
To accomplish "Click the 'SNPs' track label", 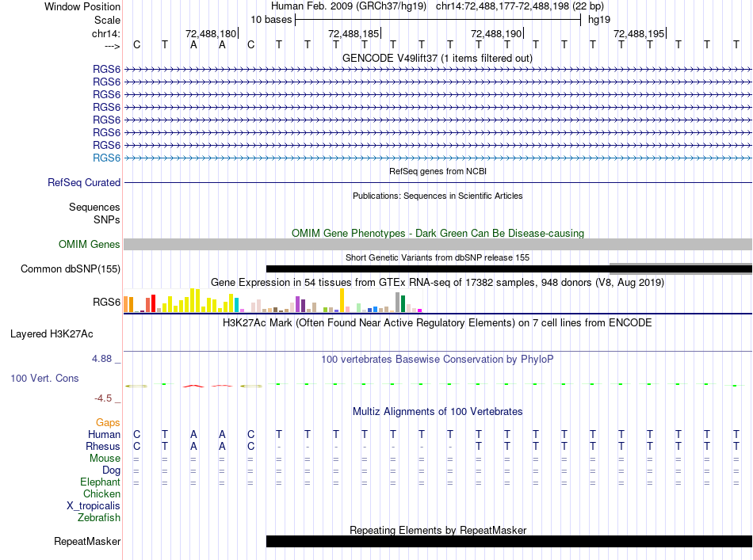I will click(107, 219).
